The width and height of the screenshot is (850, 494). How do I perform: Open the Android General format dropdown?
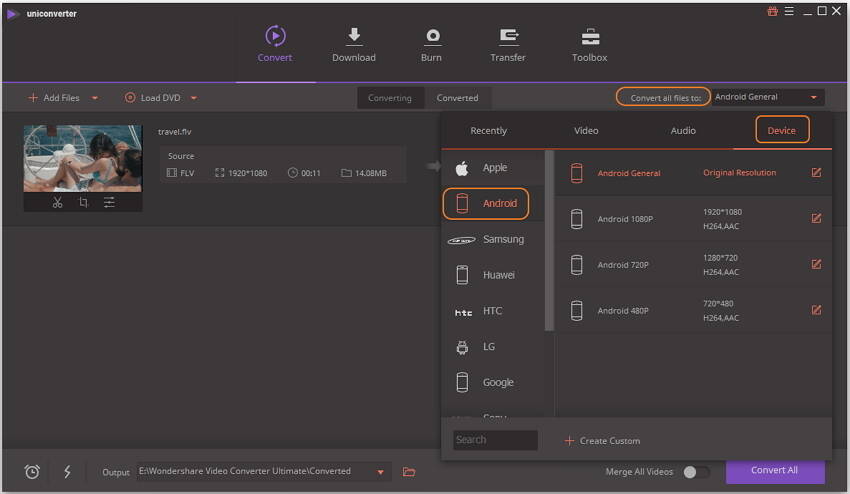click(768, 97)
